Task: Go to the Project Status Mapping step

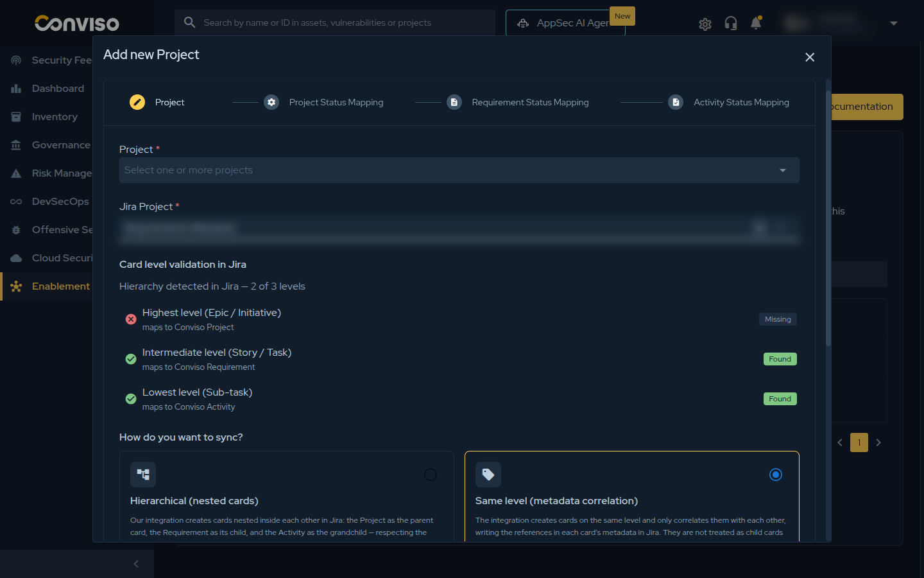Action: 336,102
